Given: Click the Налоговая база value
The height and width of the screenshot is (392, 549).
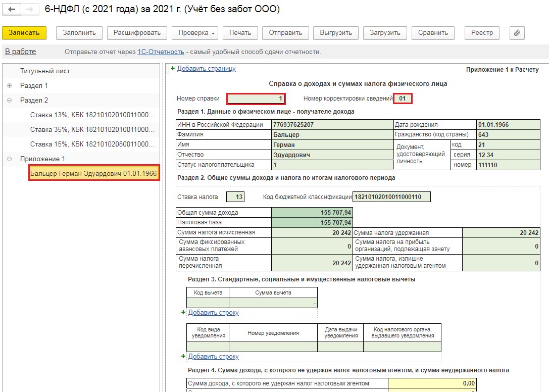Looking at the screenshot, I should (x=312, y=222).
